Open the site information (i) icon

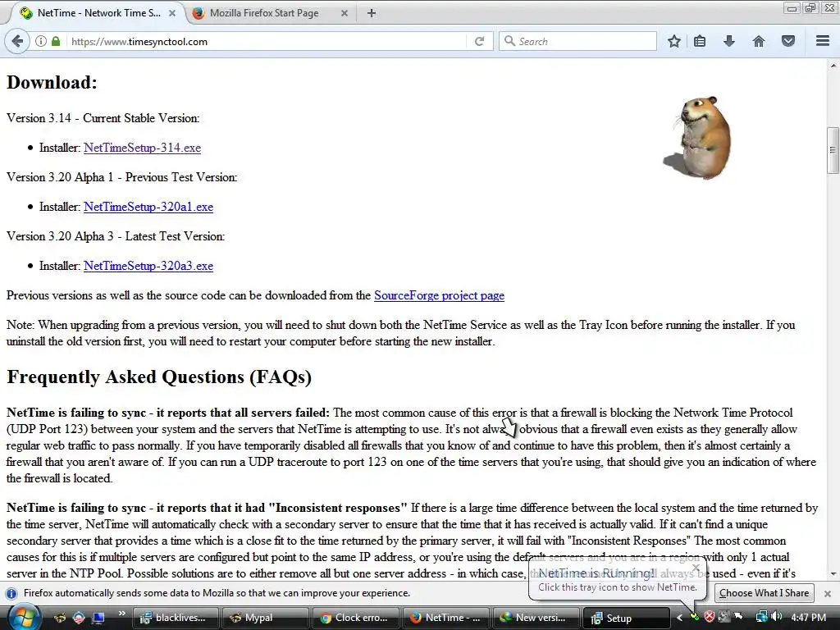click(x=41, y=41)
